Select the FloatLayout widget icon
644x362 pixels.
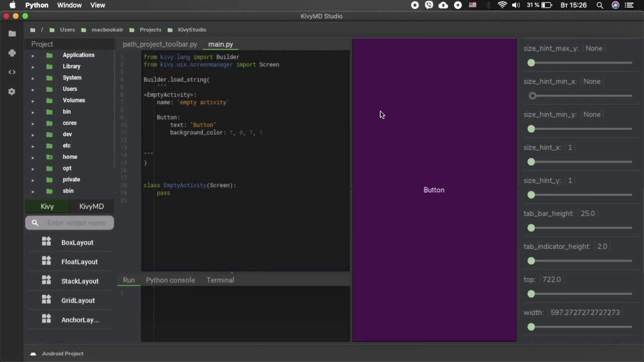[x=47, y=261]
